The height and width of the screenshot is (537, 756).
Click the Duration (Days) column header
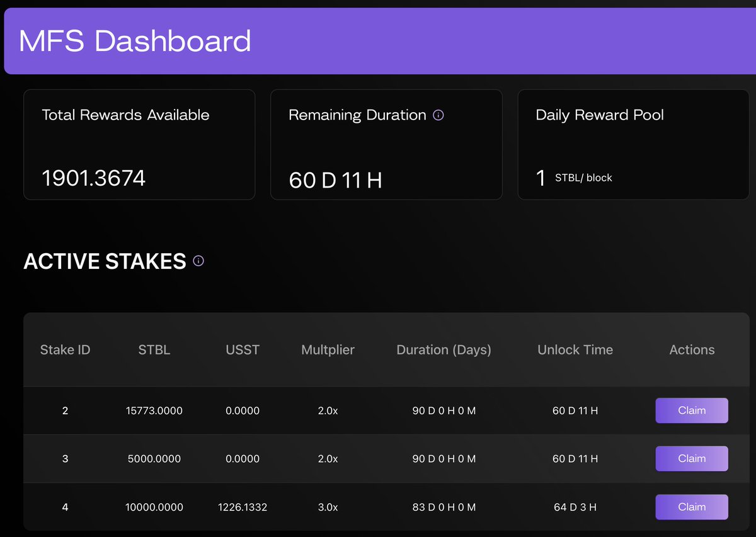pyautogui.click(x=444, y=350)
